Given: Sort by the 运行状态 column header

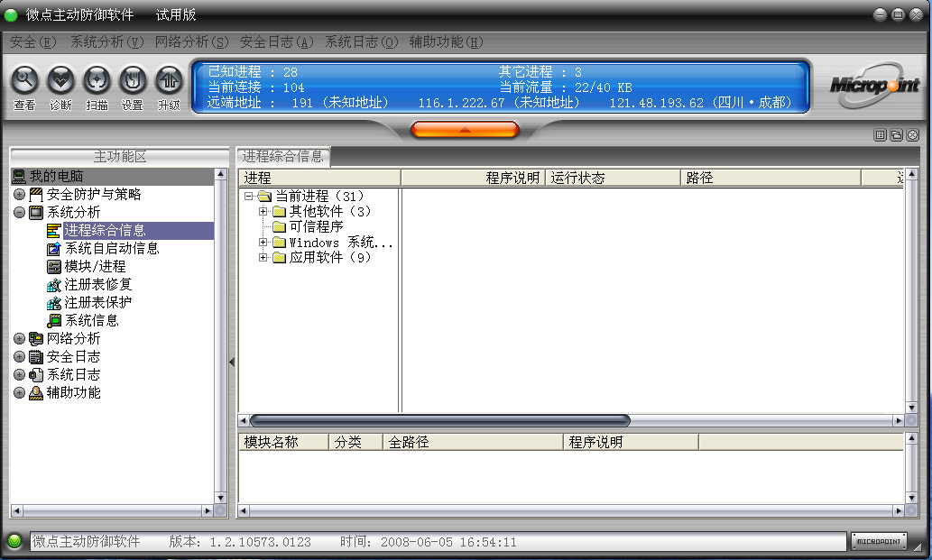Looking at the screenshot, I should [x=613, y=178].
